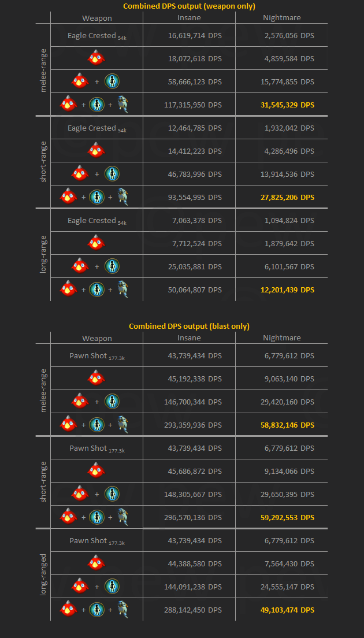Screen dimensions: 364x638
Task: Click the blue figure icon beside 144,091,238 DPS
Action: click(112, 587)
